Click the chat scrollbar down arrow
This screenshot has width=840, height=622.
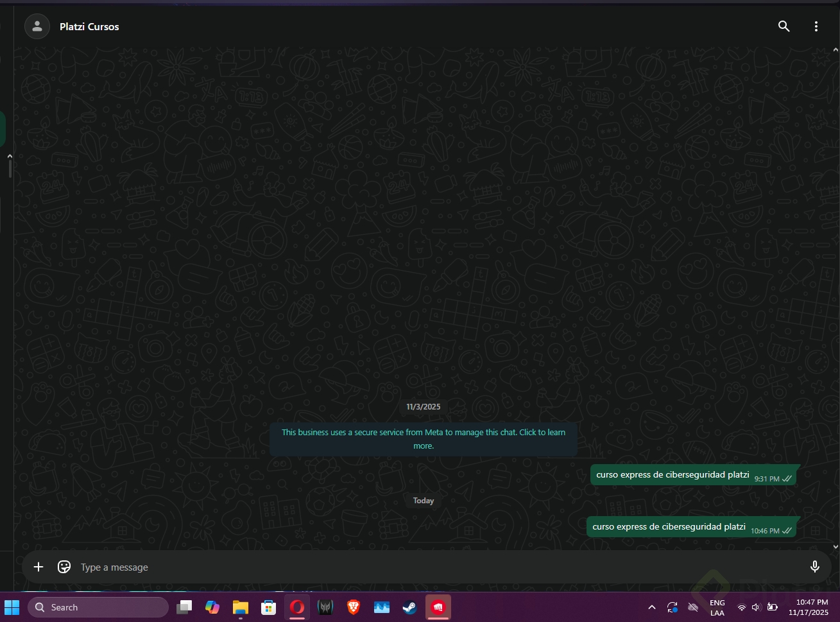pos(836,547)
